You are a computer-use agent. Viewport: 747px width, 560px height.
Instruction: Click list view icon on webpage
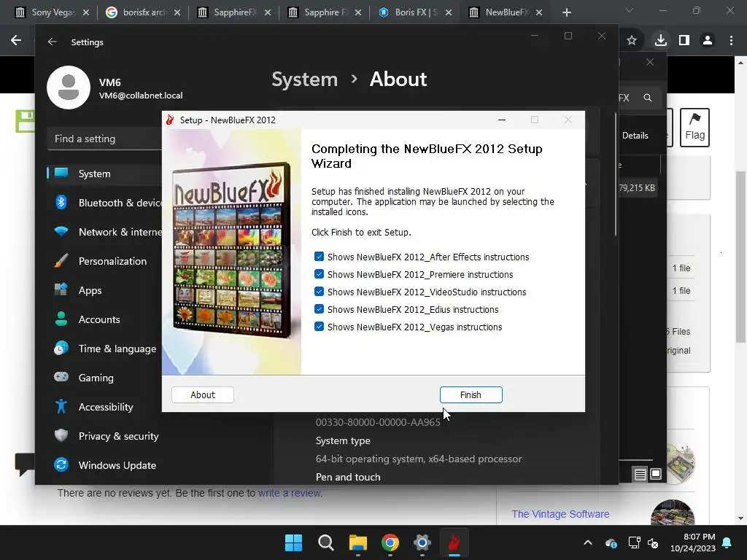[640, 474]
